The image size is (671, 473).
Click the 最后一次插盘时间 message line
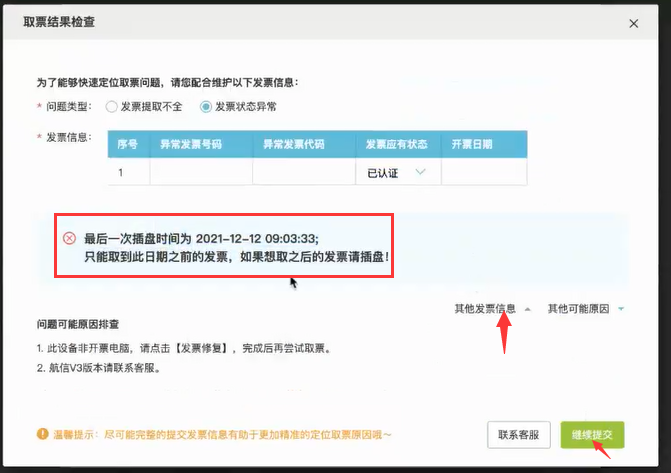point(202,238)
